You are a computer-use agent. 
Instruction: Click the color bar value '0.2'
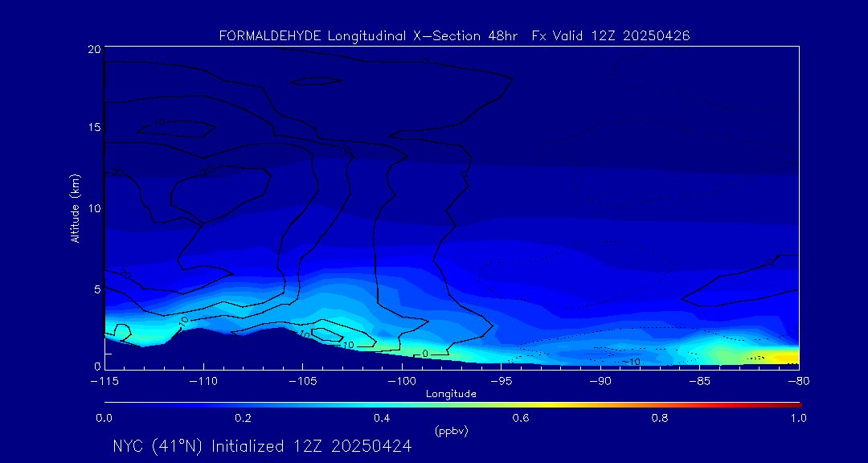243,419
